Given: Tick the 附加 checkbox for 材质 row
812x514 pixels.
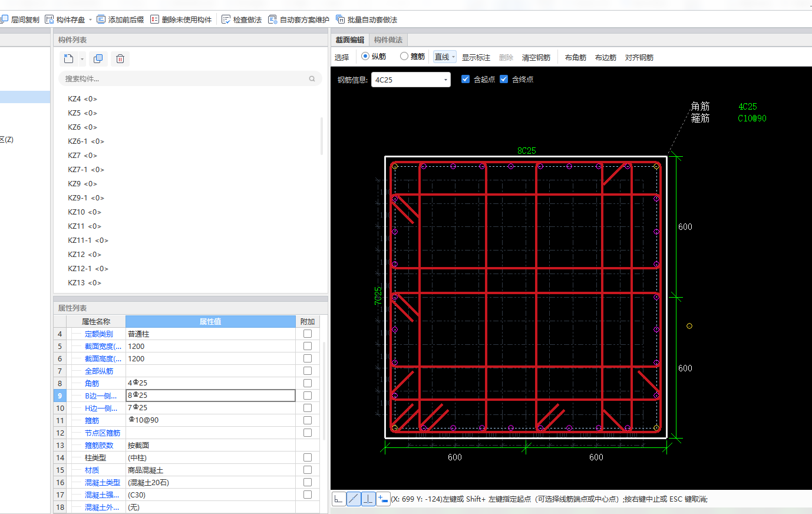Looking at the screenshot, I should [308, 470].
